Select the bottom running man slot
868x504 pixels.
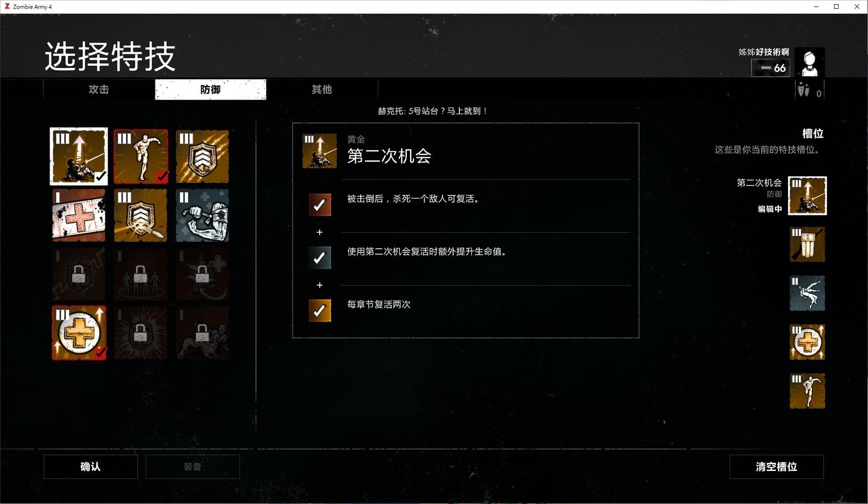tap(807, 391)
